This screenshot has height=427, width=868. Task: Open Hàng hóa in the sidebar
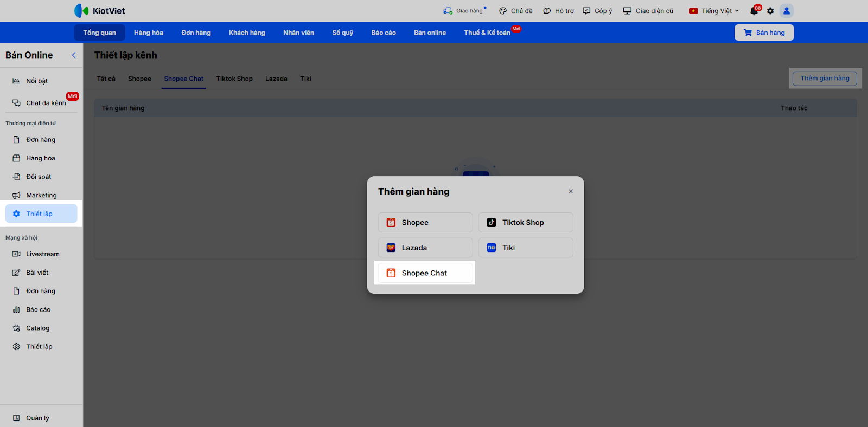(x=41, y=158)
